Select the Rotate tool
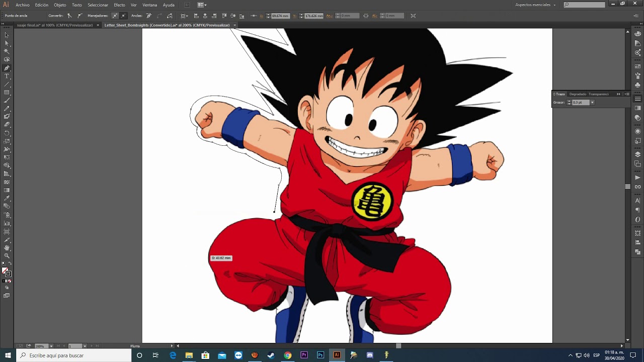Screen dimensions: 644x362 (7, 133)
